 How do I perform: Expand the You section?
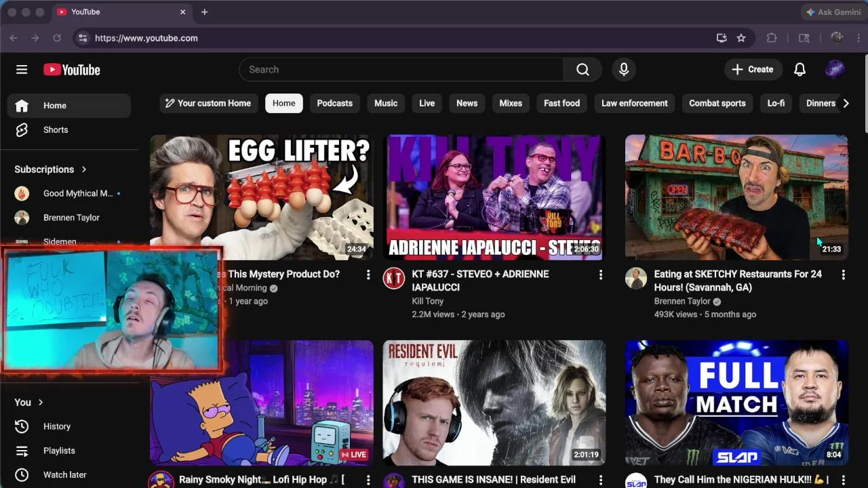[x=29, y=403]
